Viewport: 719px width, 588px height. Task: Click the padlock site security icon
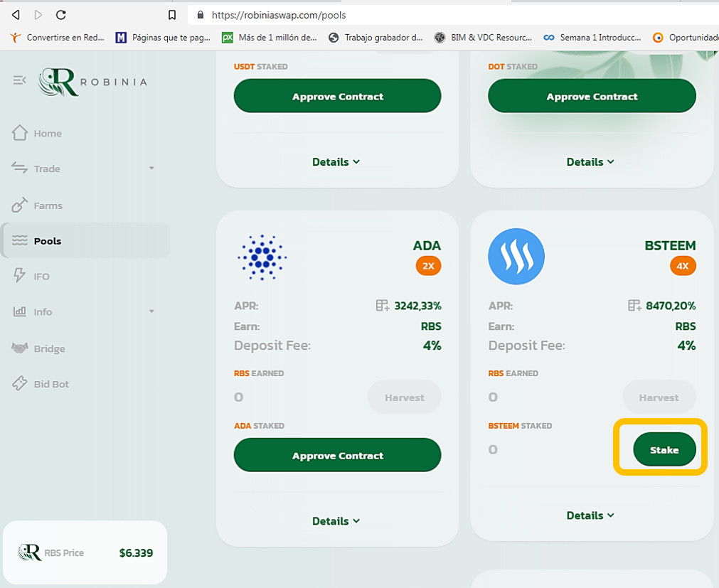click(x=200, y=15)
